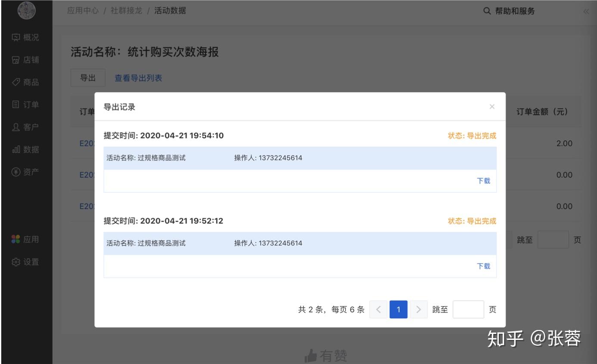Click 操作人: 13732245614 in first record
Image resolution: width=597 pixels, height=364 pixels.
click(x=268, y=158)
